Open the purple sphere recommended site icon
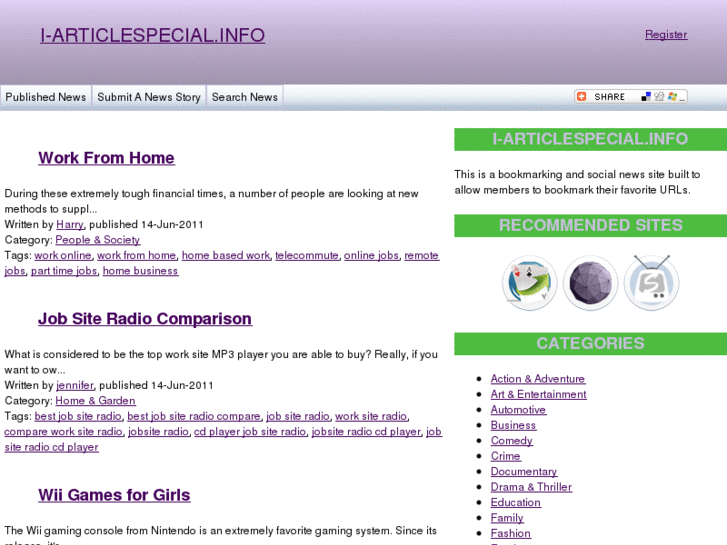727x545 pixels. pos(590,283)
